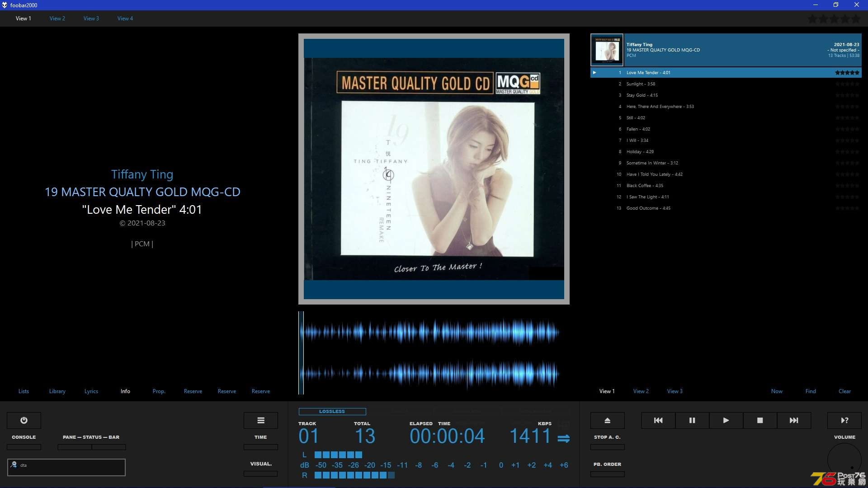Select track 6 Fallen - 4:02

point(726,129)
